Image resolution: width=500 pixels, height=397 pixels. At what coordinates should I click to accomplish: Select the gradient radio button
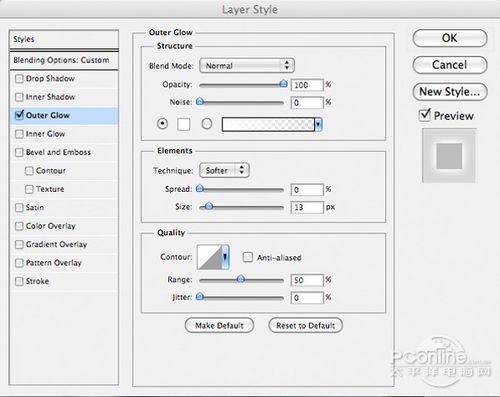(207, 124)
